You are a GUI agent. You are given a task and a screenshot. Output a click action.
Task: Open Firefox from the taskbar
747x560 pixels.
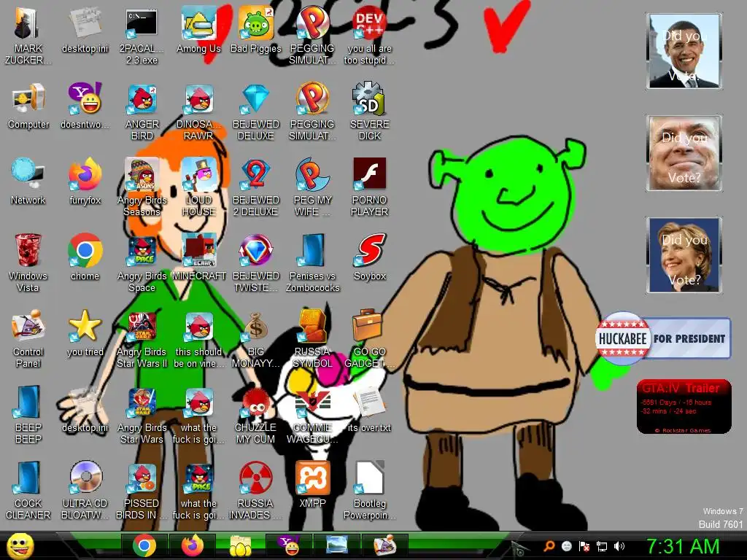pos(193,545)
